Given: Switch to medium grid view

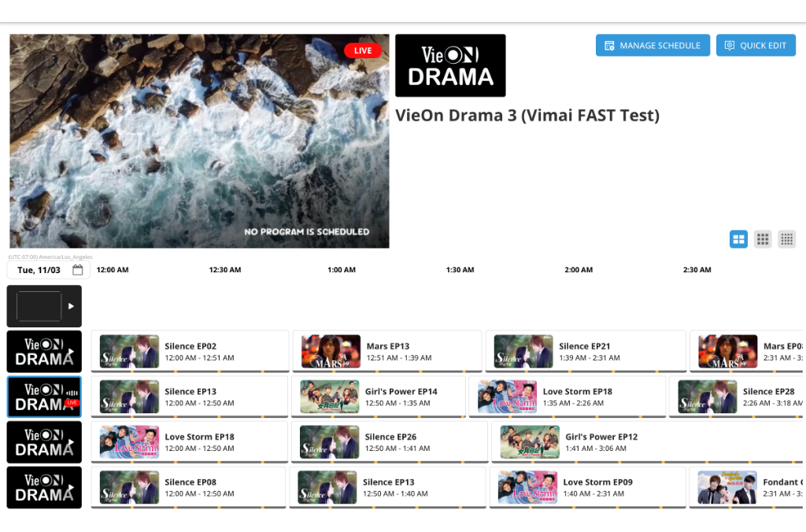Looking at the screenshot, I should (x=763, y=239).
